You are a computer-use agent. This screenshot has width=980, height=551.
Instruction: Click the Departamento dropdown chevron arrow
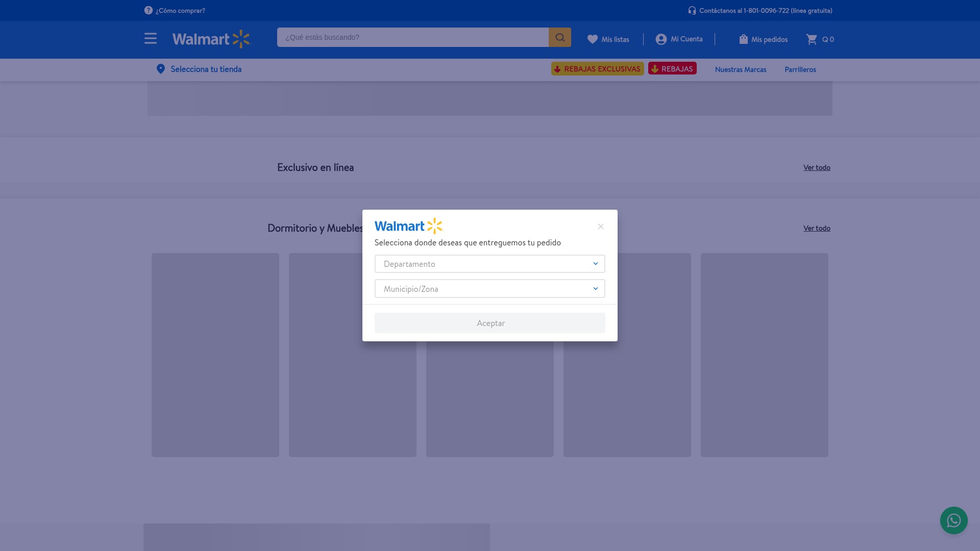pos(595,264)
